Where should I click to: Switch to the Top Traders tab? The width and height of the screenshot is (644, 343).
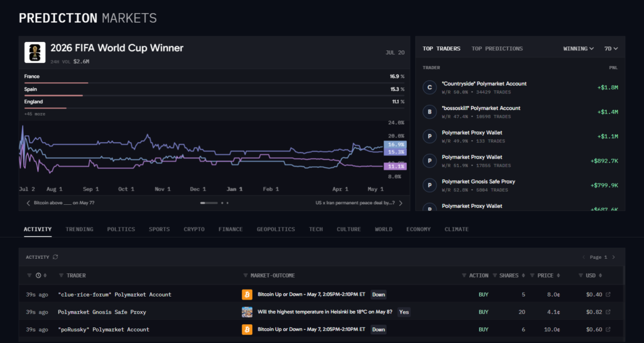point(441,48)
